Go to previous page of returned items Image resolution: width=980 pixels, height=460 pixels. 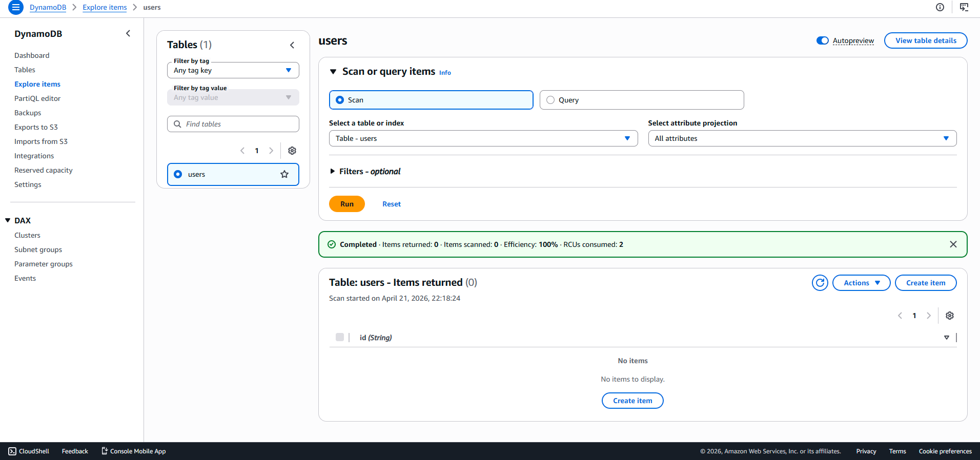(900, 316)
